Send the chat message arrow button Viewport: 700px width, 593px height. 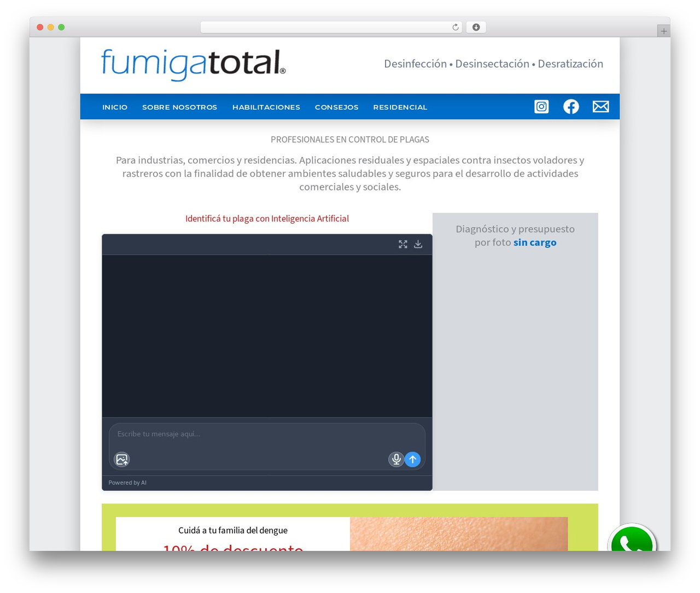point(412,460)
